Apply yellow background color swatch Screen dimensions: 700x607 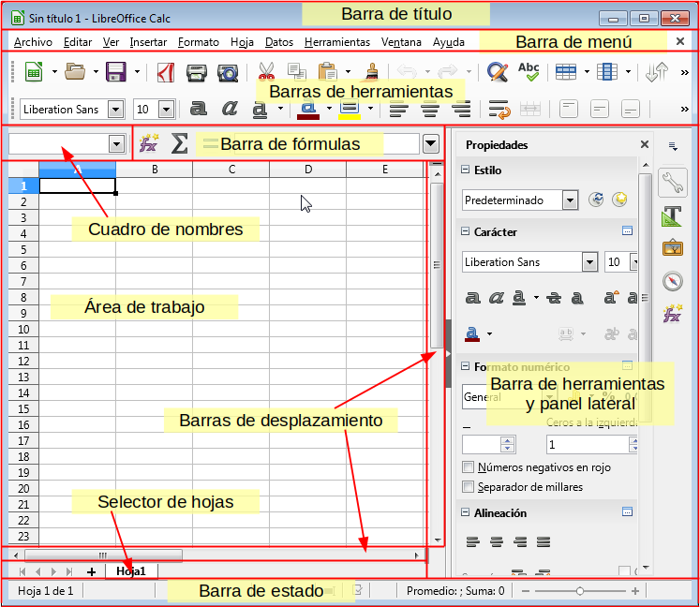(350, 110)
